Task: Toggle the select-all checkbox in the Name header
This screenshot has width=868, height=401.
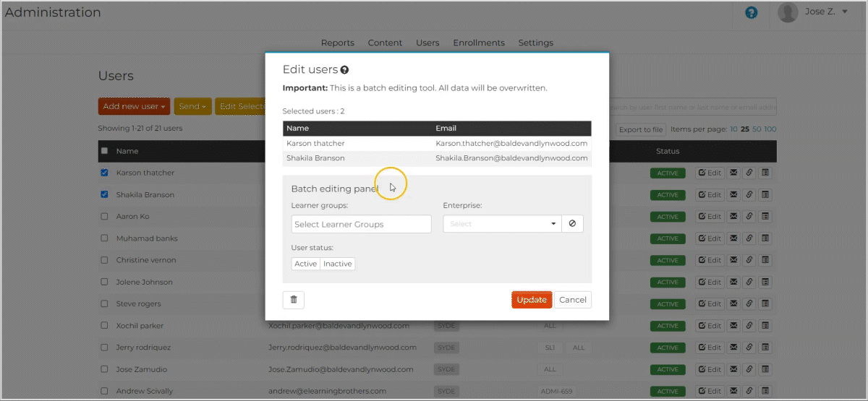Action: coord(105,151)
